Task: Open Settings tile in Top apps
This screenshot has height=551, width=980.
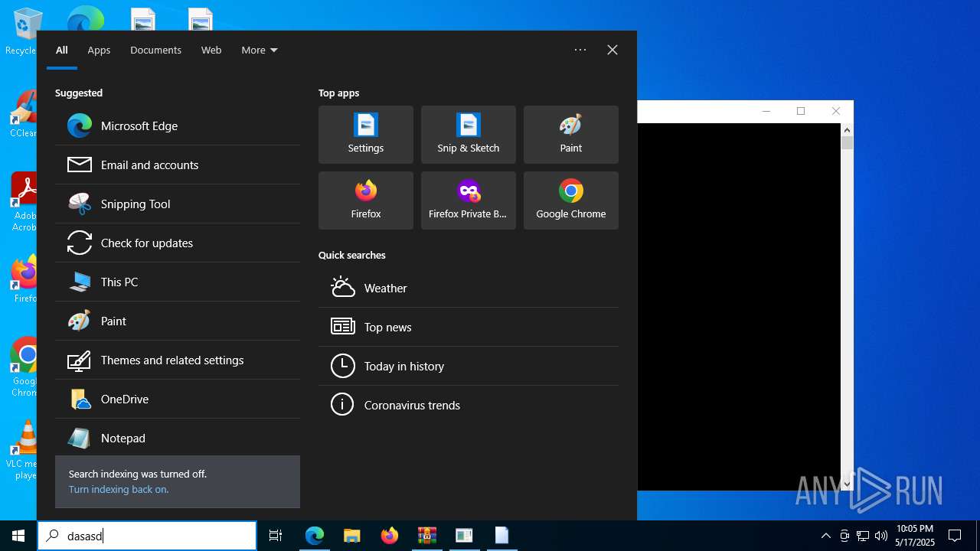Action: tap(366, 135)
